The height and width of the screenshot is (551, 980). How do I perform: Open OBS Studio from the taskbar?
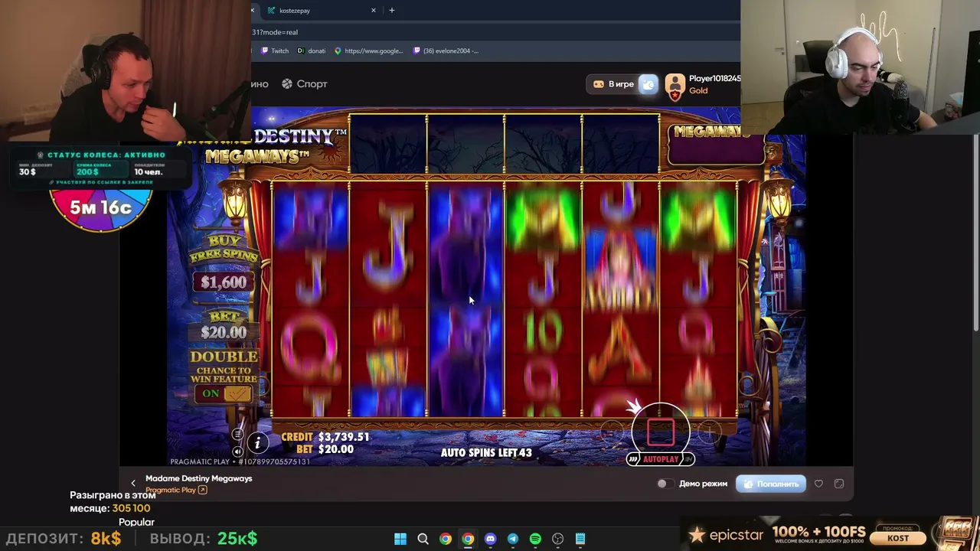[558, 539]
